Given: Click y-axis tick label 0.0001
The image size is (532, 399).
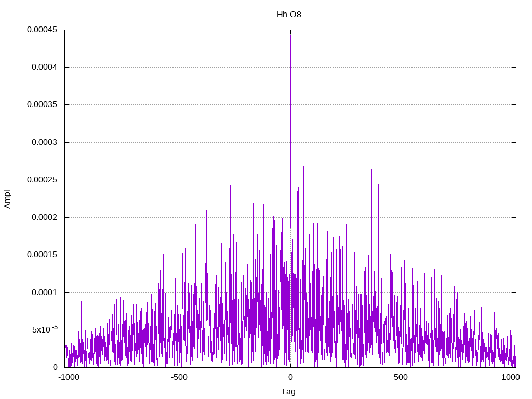Looking at the screenshot, I should [x=45, y=292].
